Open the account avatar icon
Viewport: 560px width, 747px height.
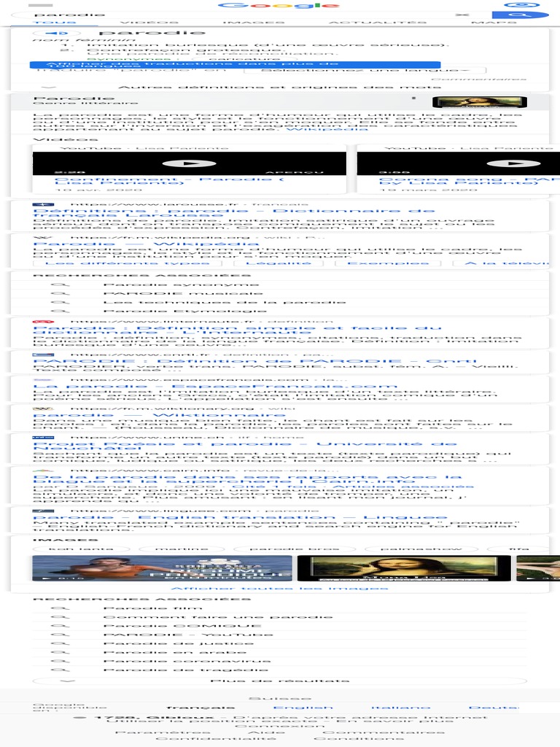[x=522, y=5]
